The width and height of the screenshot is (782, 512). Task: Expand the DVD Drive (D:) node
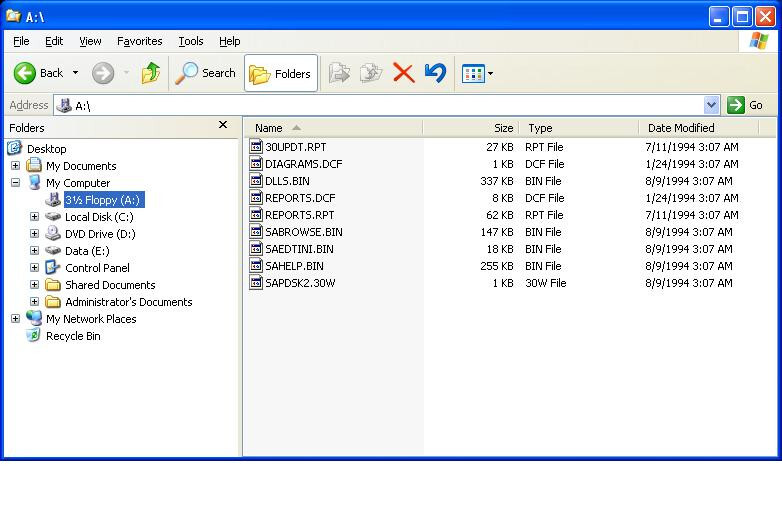(x=34, y=233)
